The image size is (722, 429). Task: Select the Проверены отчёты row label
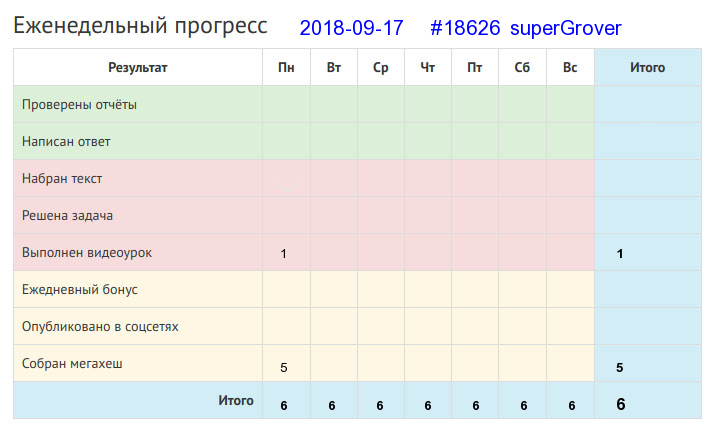[79, 104]
